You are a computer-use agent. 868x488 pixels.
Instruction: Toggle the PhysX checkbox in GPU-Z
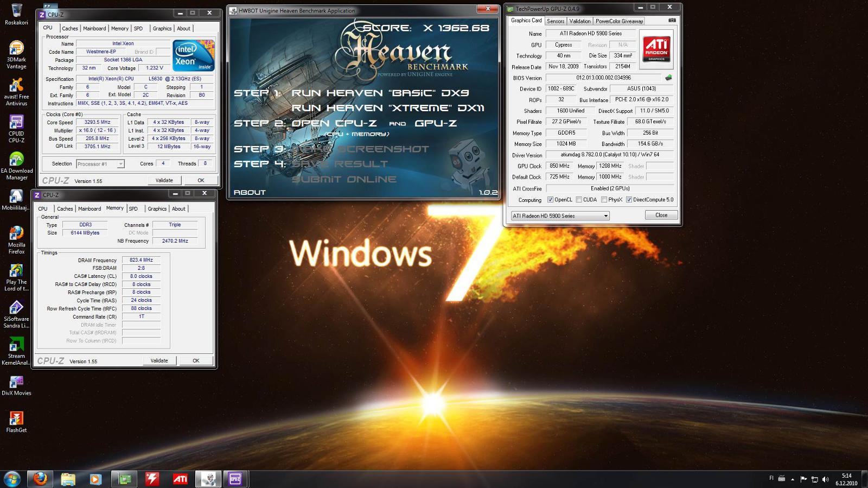tap(604, 200)
